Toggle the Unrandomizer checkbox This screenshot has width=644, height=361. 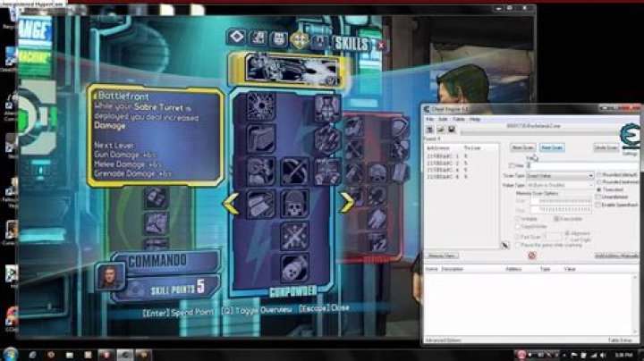pyautogui.click(x=598, y=197)
